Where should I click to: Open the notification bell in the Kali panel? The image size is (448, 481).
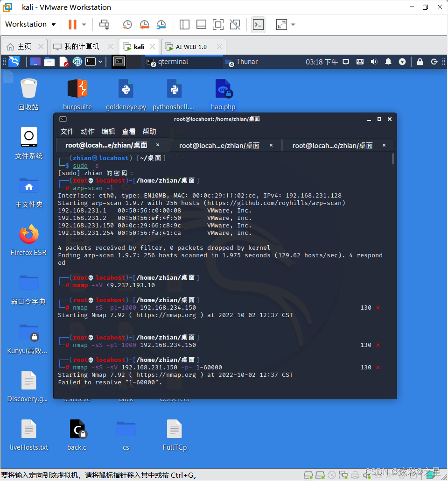click(x=388, y=61)
